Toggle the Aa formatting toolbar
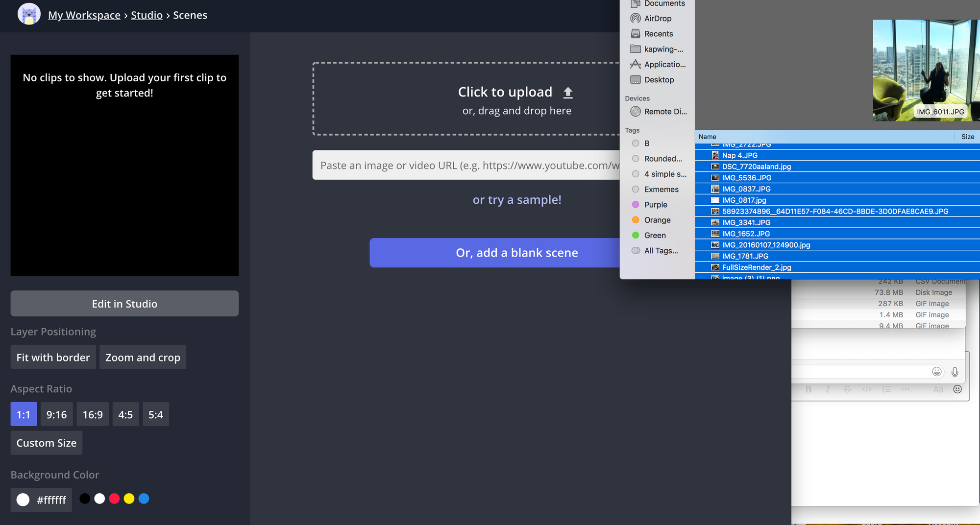This screenshot has height=525, width=980. [x=938, y=389]
